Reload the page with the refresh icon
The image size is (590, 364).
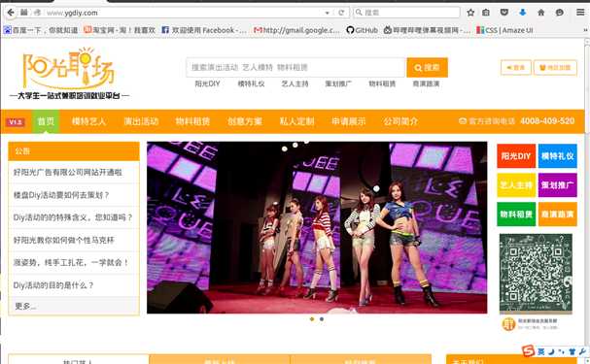point(341,13)
